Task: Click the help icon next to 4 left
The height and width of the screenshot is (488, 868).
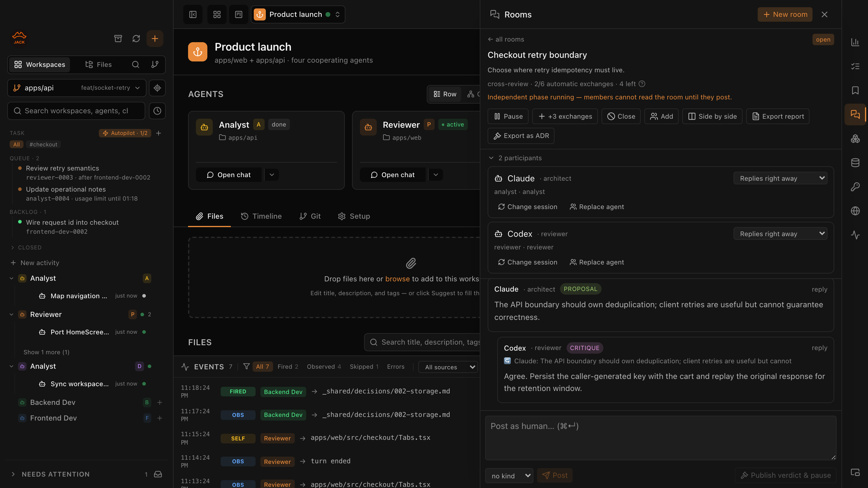Action: 642,84
